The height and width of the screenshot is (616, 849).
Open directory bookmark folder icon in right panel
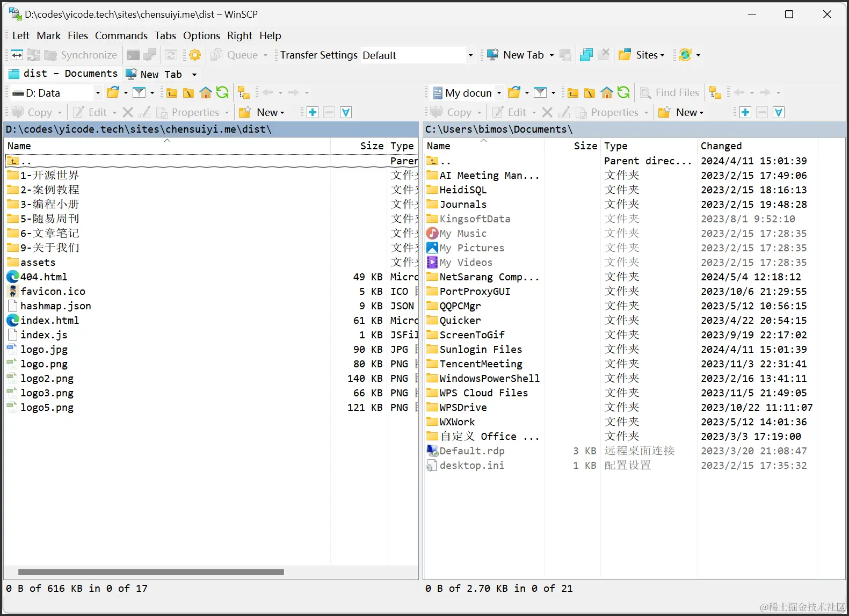coord(514,92)
